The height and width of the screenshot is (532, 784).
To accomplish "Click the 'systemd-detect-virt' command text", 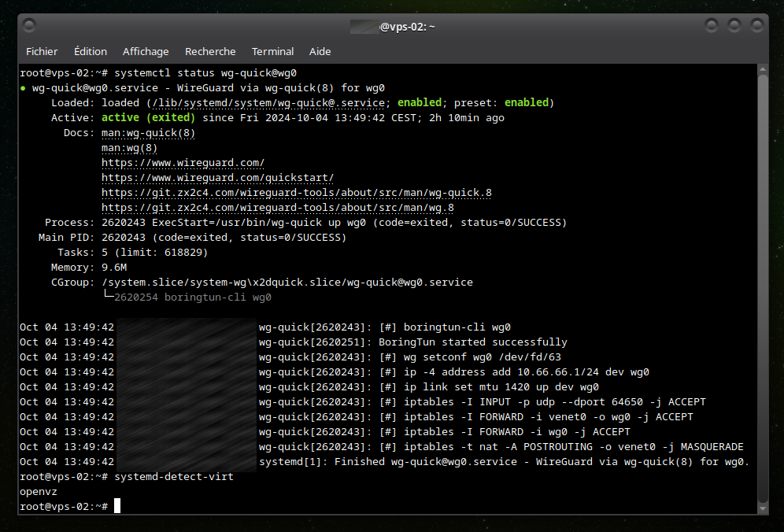I will [174, 478].
